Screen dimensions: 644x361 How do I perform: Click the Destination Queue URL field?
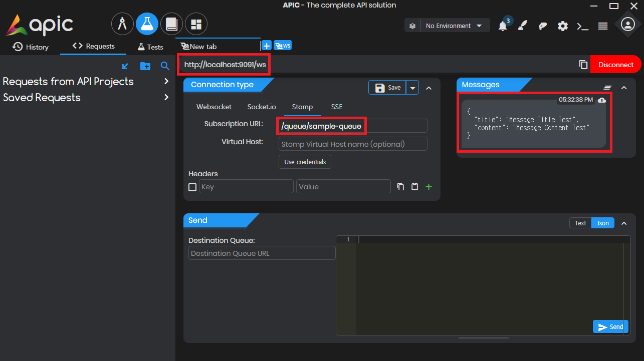point(262,253)
